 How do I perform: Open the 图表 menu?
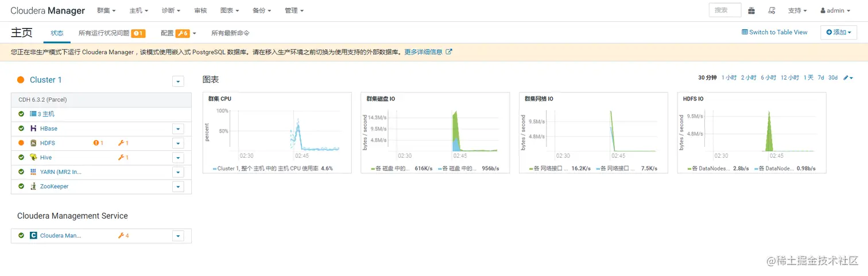230,10
